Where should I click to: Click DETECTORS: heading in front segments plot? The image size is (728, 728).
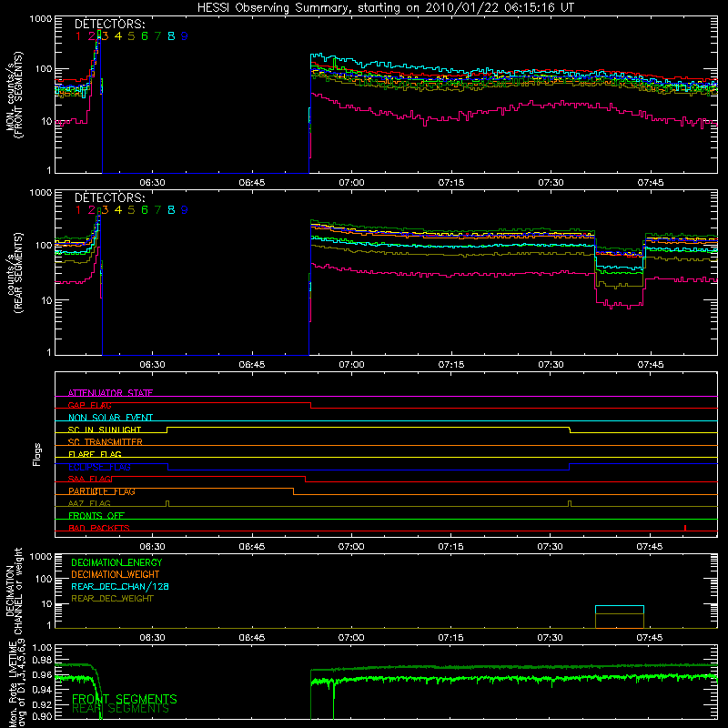pyautogui.click(x=110, y=24)
